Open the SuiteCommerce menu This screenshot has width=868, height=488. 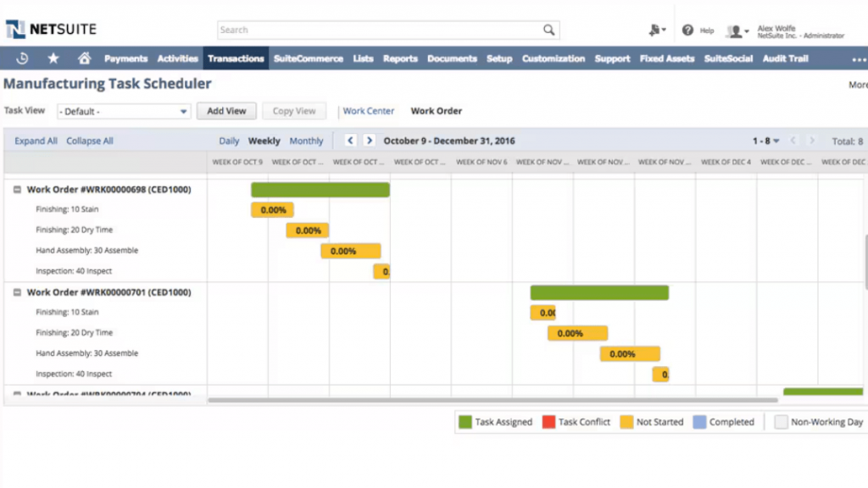[309, 58]
